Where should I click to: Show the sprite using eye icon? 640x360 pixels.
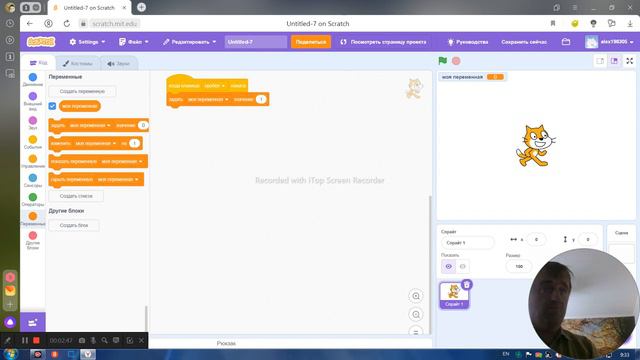[448, 266]
